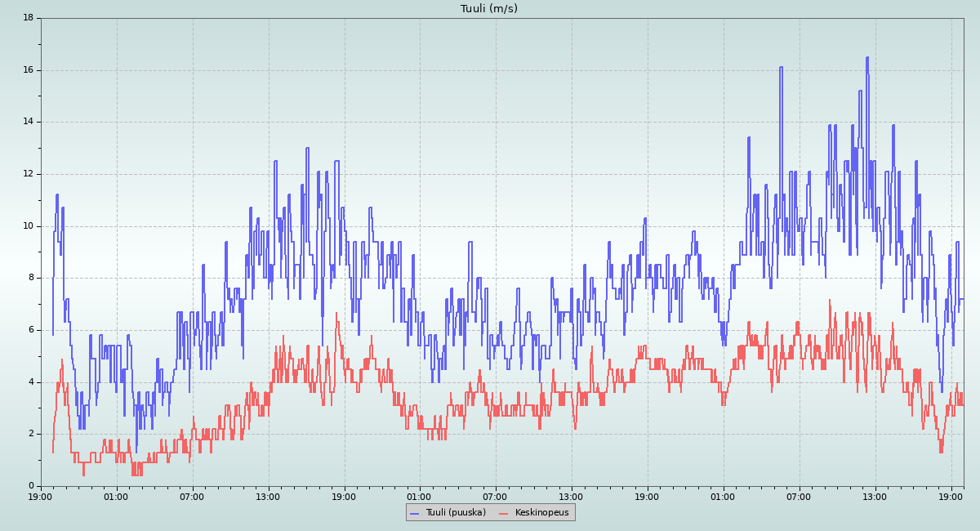The width and height of the screenshot is (980, 531).
Task: Select the Tuuli (puuska) legend label
Action: [x=456, y=513]
